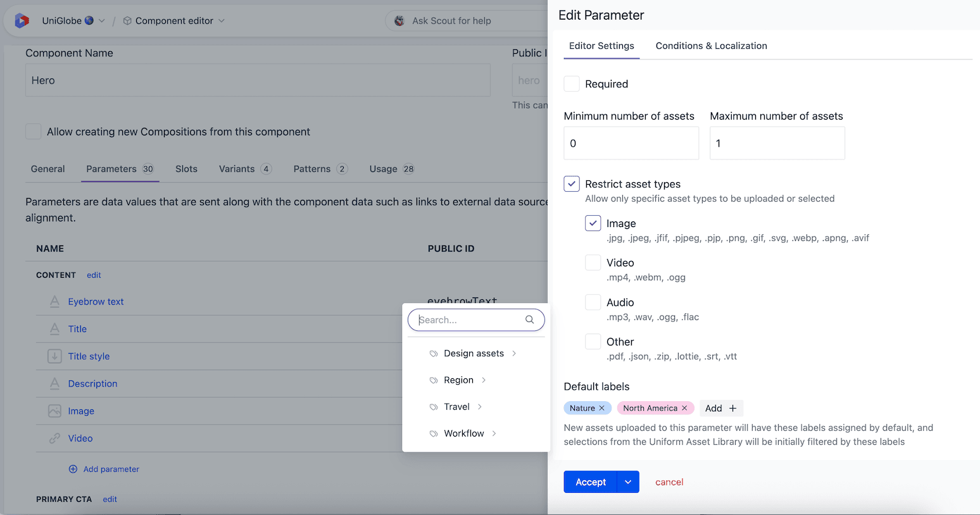
Task: Open the Accept button dropdown arrow
Action: (627, 481)
